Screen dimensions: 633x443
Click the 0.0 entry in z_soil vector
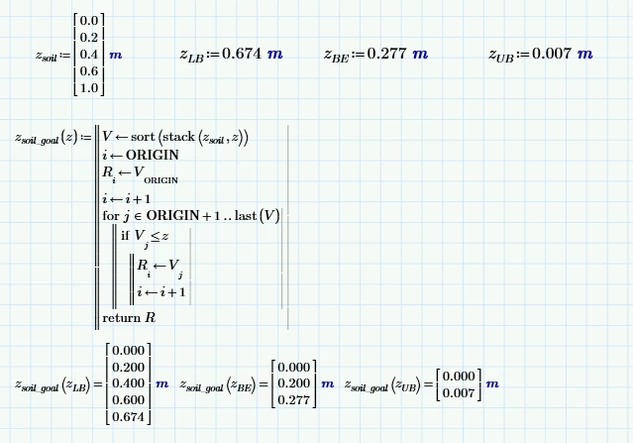tap(89, 20)
